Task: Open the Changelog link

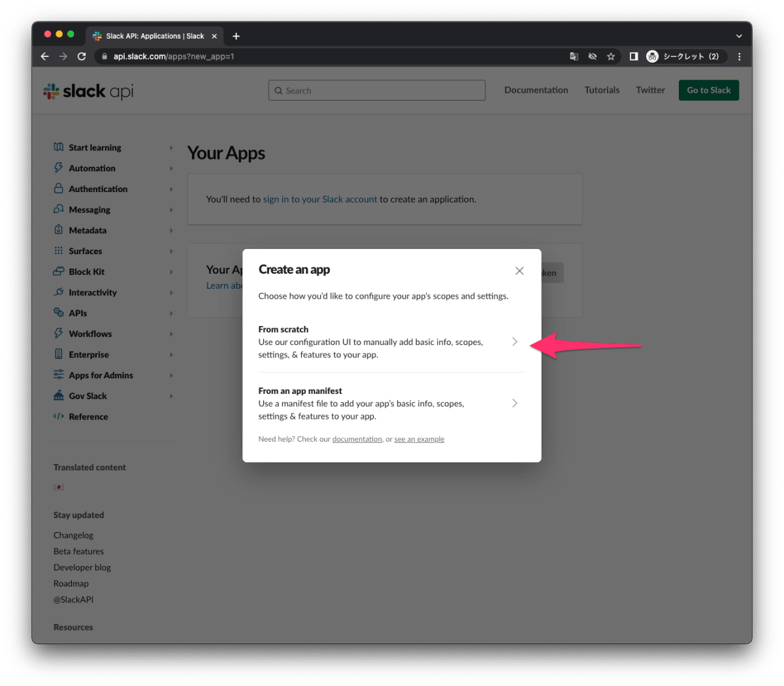Action: click(x=73, y=535)
